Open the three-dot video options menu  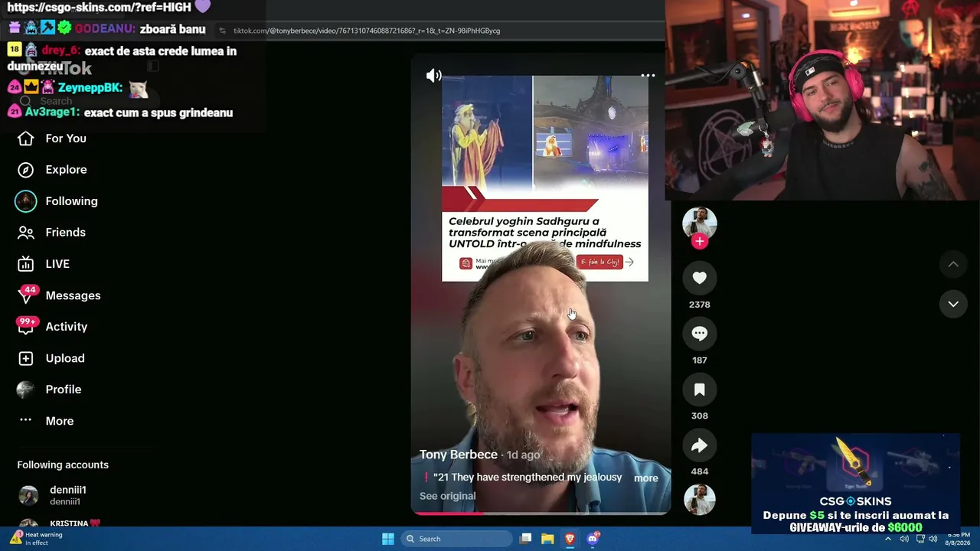point(648,75)
